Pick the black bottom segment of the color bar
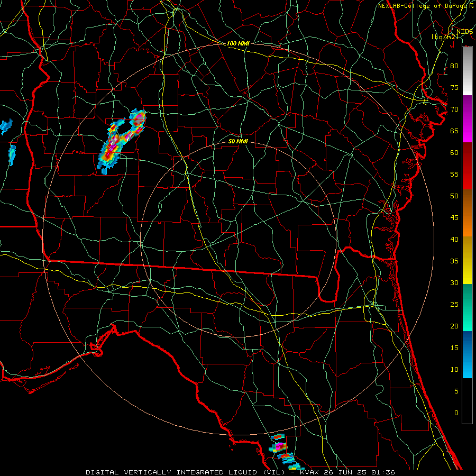476x476 pixels. [x=467, y=401]
